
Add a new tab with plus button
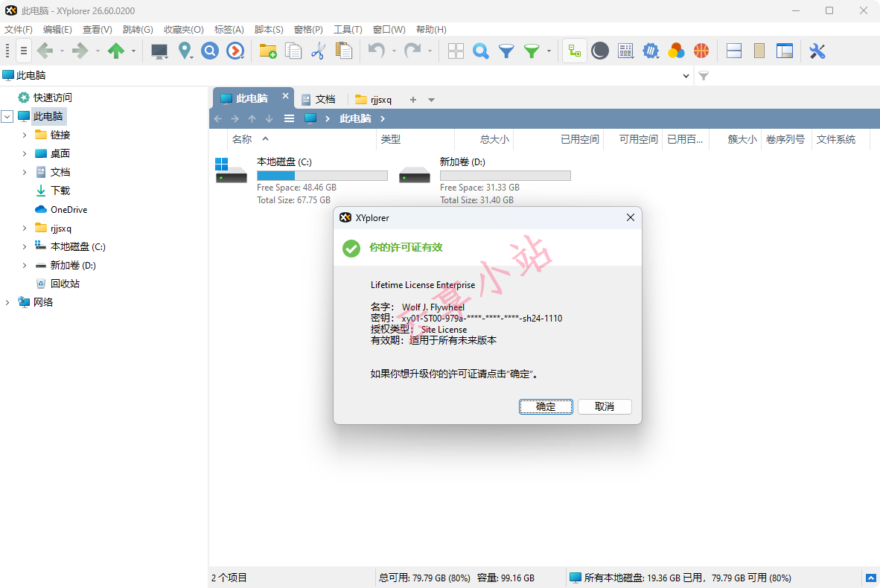(x=413, y=100)
